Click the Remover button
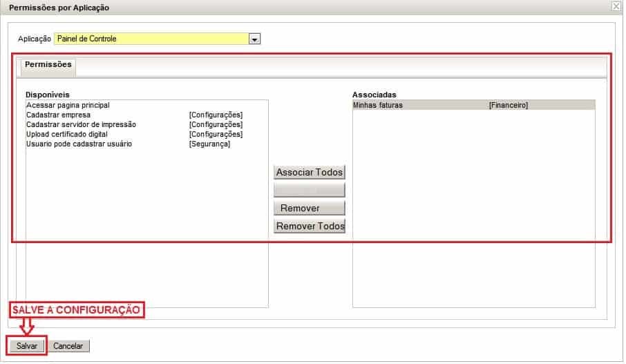Screen dimensions: 626x364 [309, 209]
